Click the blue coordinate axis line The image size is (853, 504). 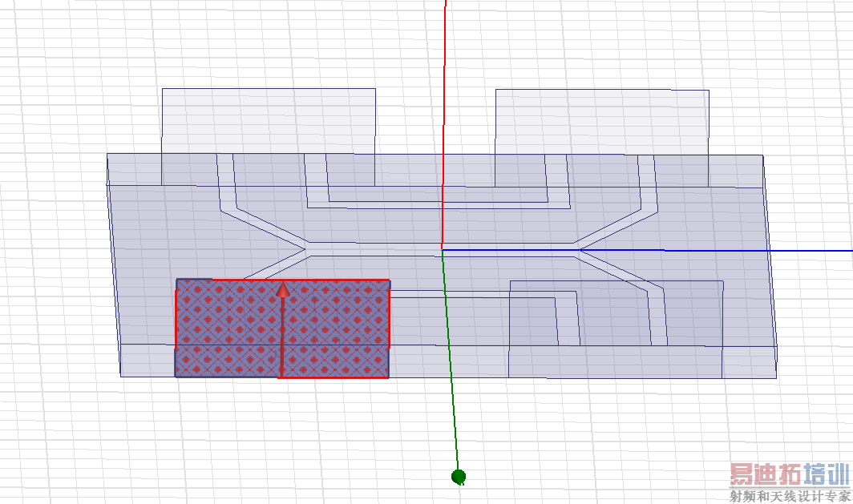tap(648, 250)
